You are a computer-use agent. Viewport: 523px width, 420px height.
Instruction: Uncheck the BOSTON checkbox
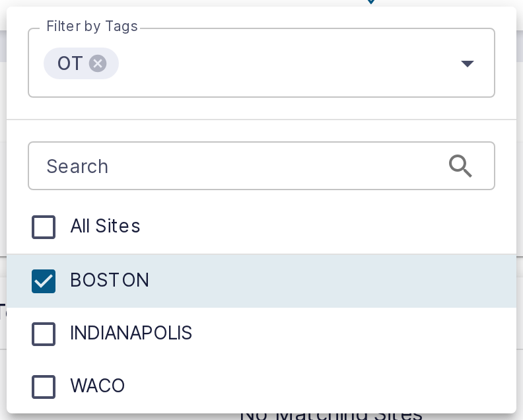coord(44,281)
